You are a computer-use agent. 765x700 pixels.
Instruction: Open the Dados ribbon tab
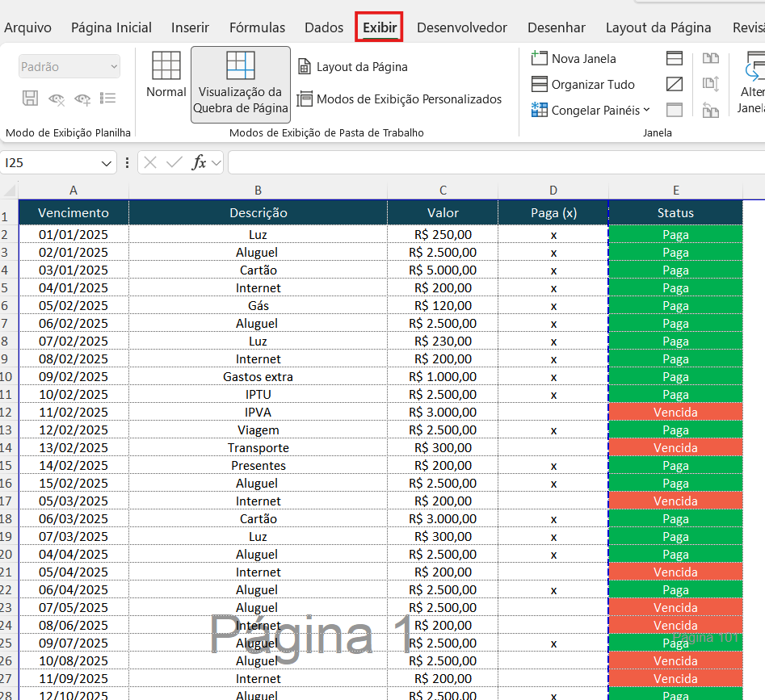point(323,27)
